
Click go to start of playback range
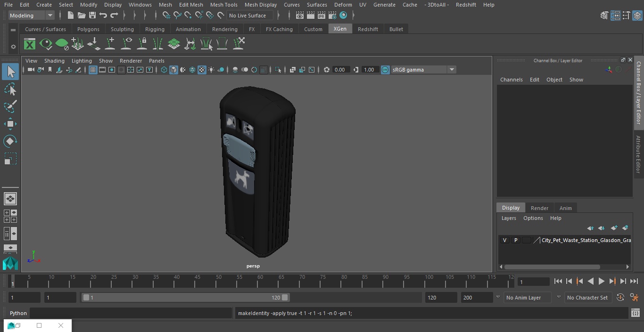click(558, 281)
